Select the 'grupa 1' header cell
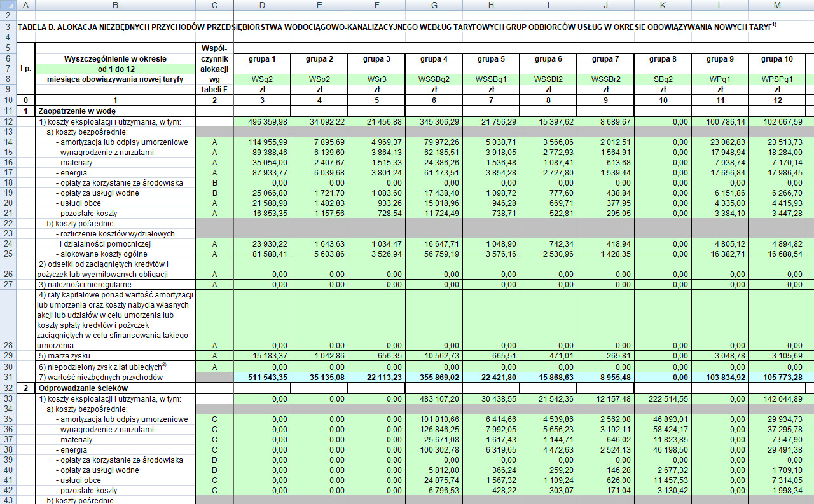The height and width of the screenshot is (504, 814). (x=262, y=59)
